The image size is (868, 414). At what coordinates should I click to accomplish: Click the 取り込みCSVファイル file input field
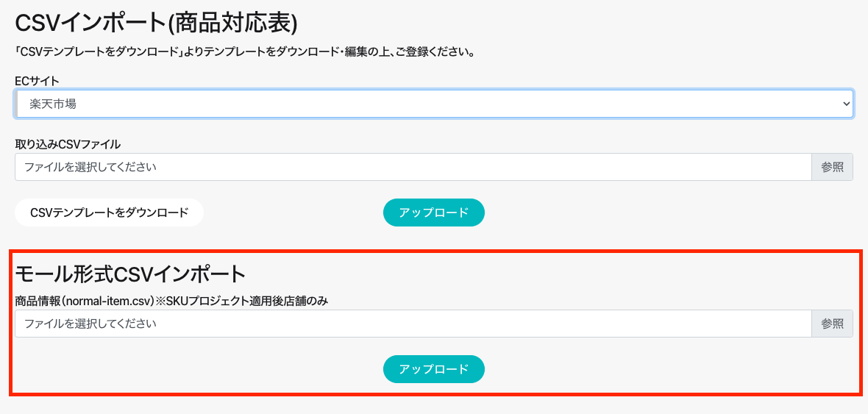(413, 167)
